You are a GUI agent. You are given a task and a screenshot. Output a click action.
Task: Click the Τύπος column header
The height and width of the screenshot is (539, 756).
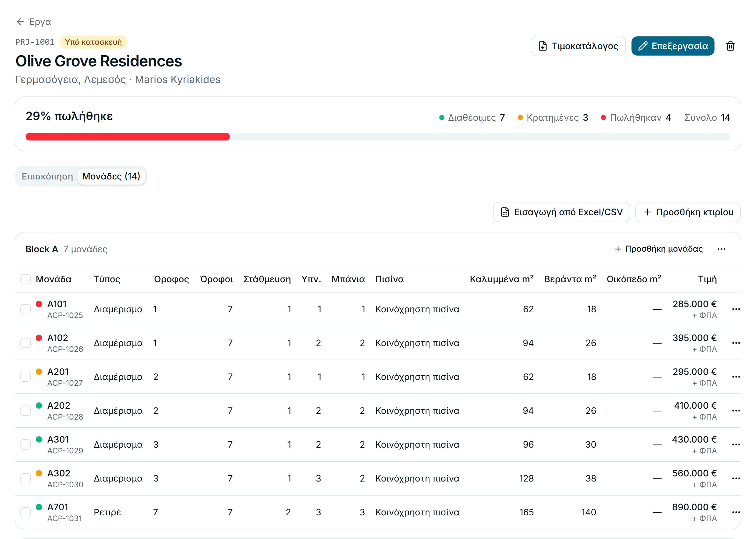click(x=107, y=279)
